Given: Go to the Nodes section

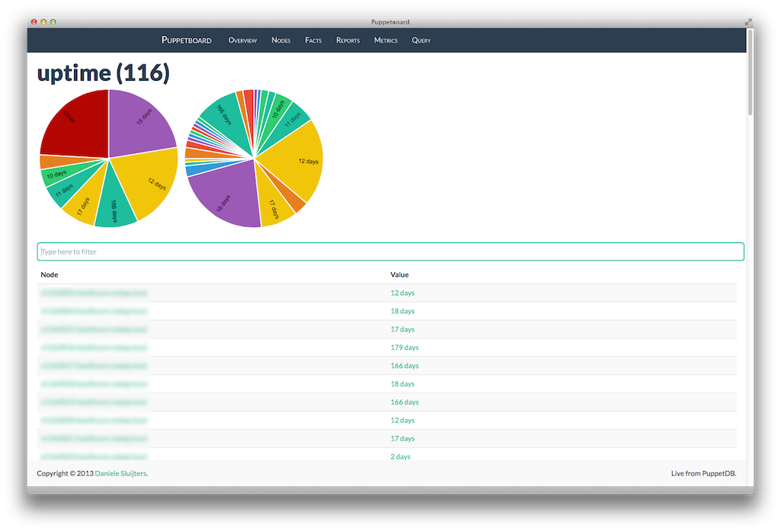Looking at the screenshot, I should click(x=281, y=40).
